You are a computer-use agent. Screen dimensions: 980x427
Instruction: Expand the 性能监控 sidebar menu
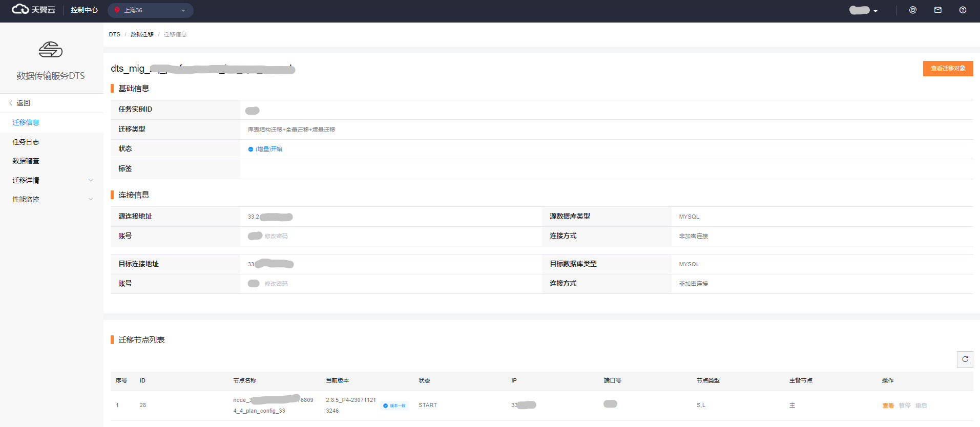(x=91, y=199)
